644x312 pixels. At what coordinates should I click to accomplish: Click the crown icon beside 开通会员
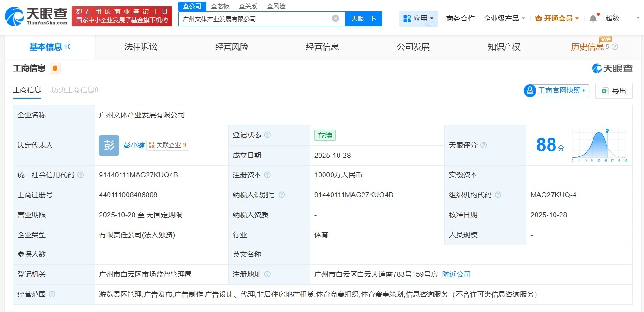tap(539, 18)
